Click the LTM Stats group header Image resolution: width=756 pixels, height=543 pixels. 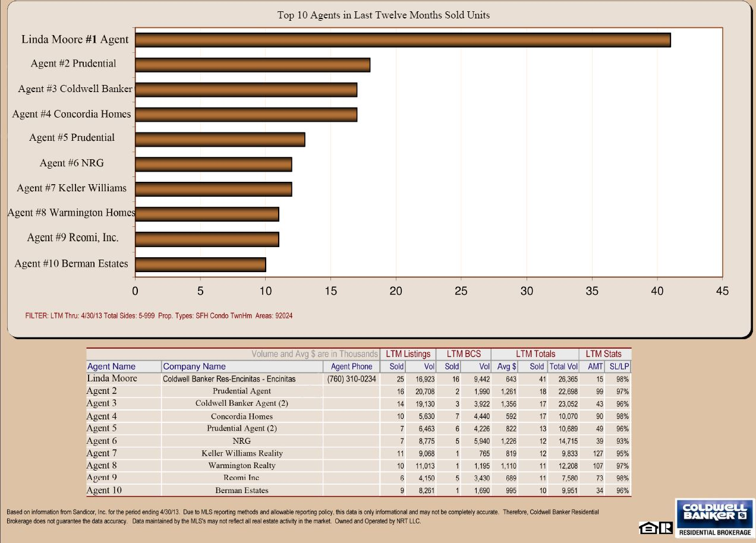pyautogui.click(x=604, y=353)
